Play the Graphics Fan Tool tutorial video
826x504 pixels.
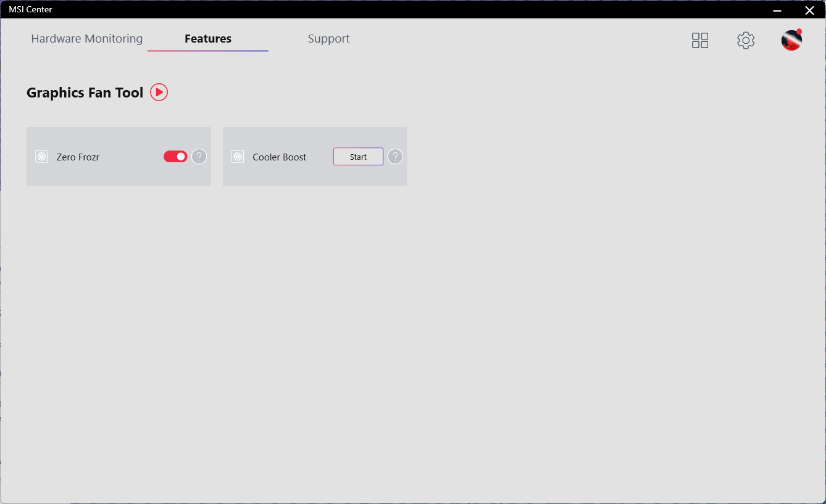pyautogui.click(x=159, y=93)
